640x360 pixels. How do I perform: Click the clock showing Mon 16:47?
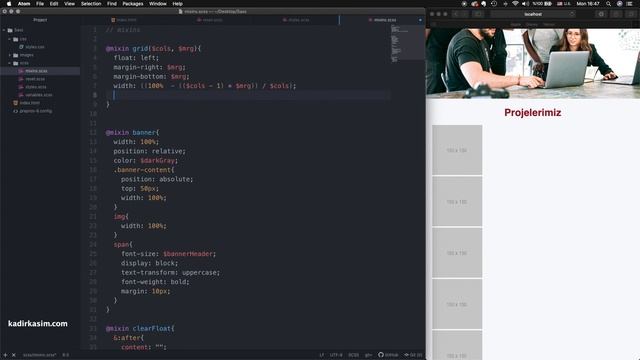[x=588, y=4]
